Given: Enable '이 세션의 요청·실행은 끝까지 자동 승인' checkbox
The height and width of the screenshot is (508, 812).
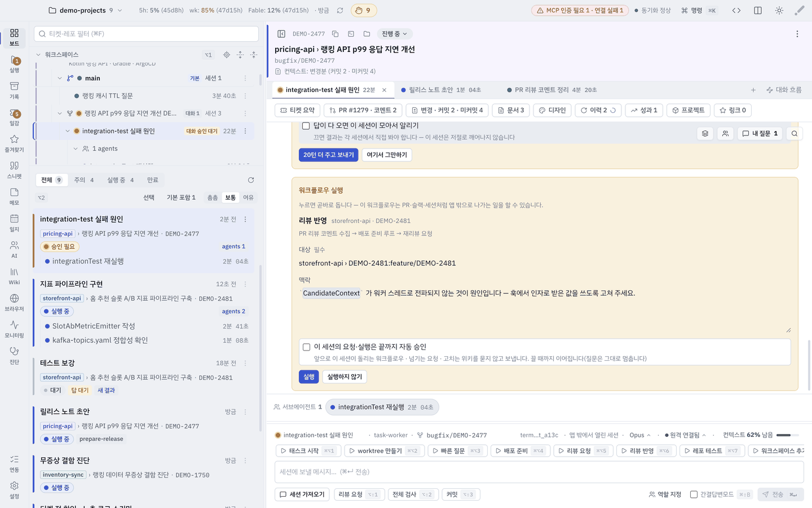Looking at the screenshot, I should [307, 347].
